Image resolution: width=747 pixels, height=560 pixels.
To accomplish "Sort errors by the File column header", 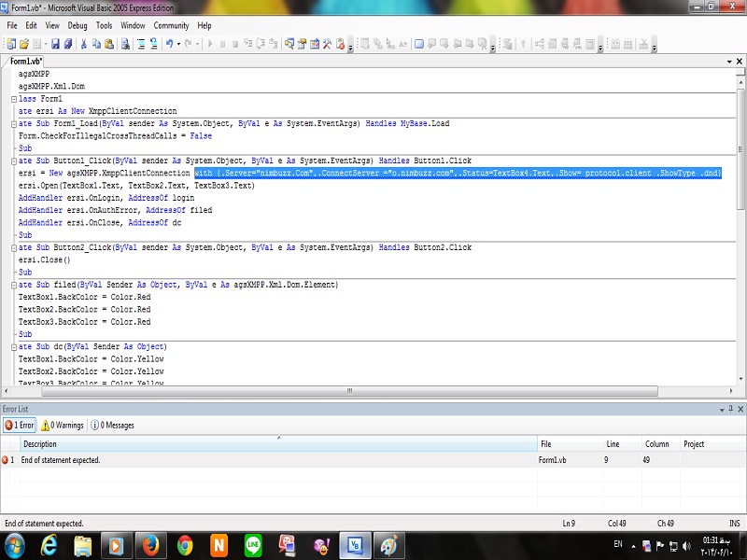I will (x=571, y=444).
